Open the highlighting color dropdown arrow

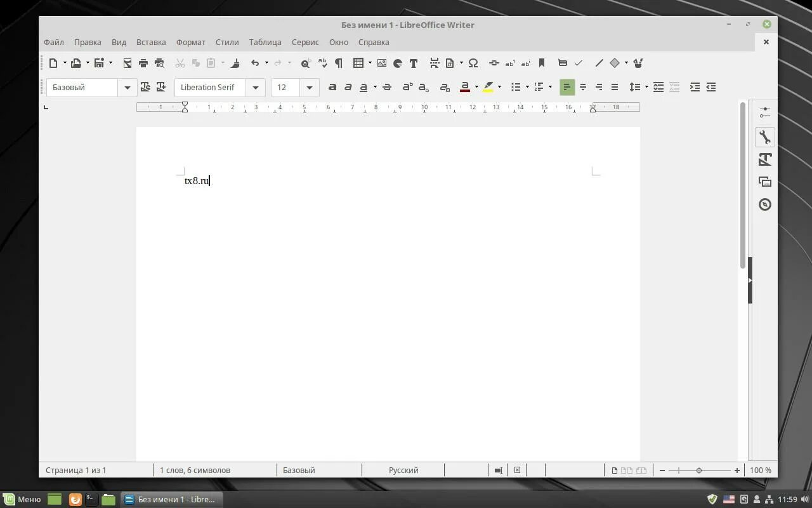point(500,87)
